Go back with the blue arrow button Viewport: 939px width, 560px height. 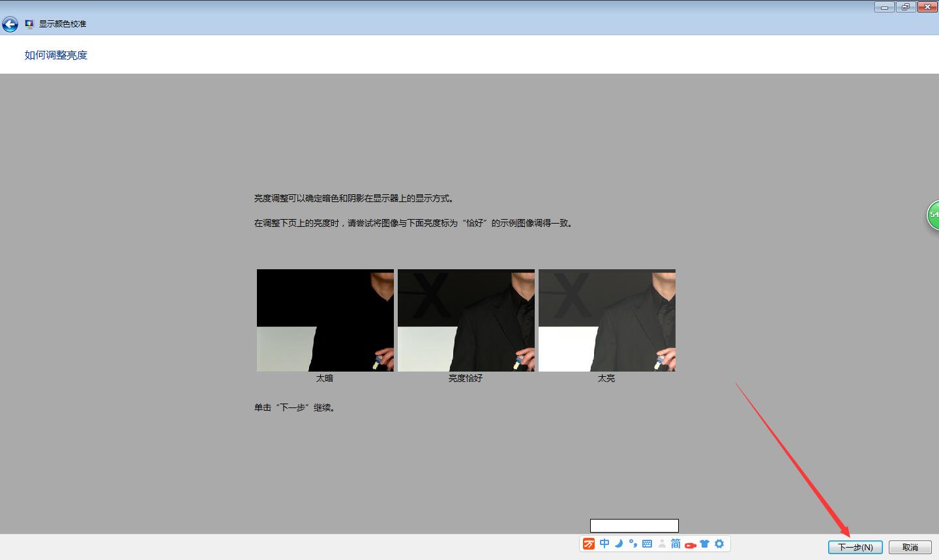point(10,25)
